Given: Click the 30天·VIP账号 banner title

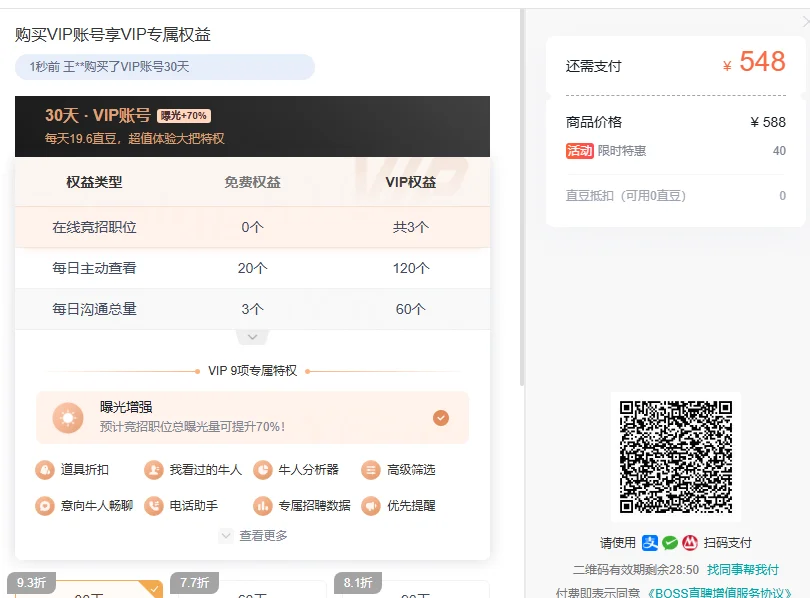Looking at the screenshot, I should 98,115.
